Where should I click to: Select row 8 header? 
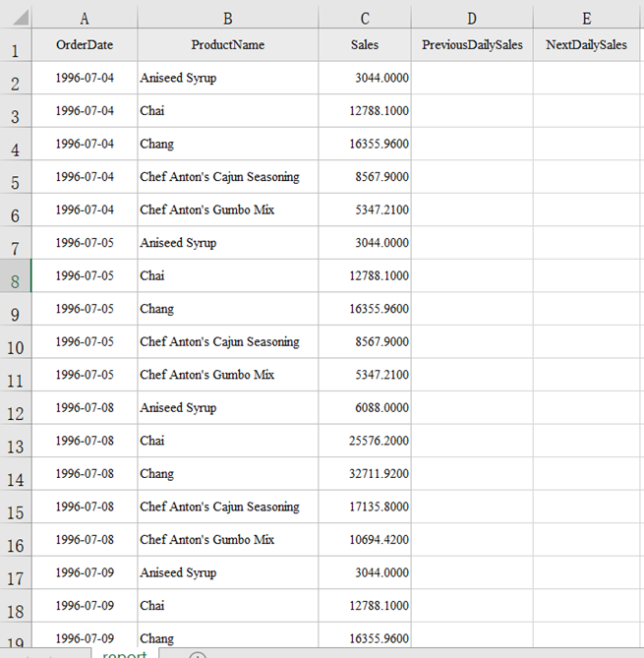click(15, 276)
